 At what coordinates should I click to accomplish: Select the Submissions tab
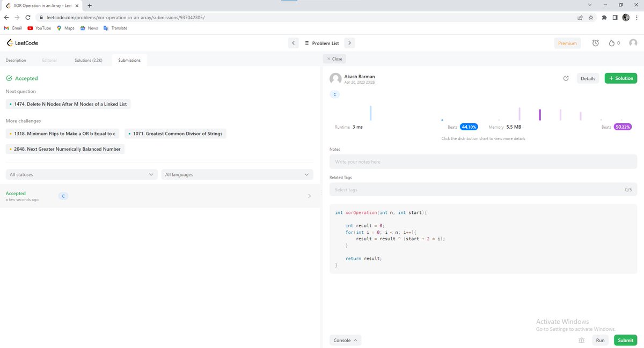tap(129, 60)
